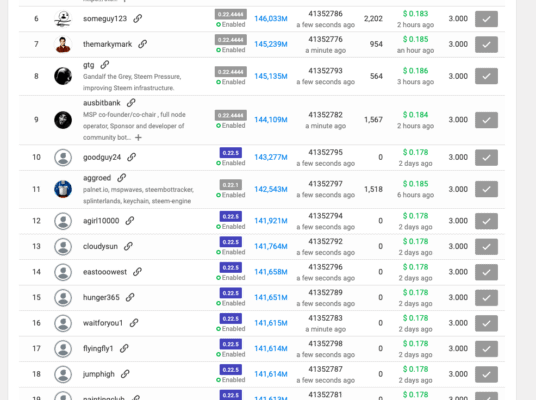Open aggroed witness name link
Viewport: 536px width, 400px height.
point(97,178)
